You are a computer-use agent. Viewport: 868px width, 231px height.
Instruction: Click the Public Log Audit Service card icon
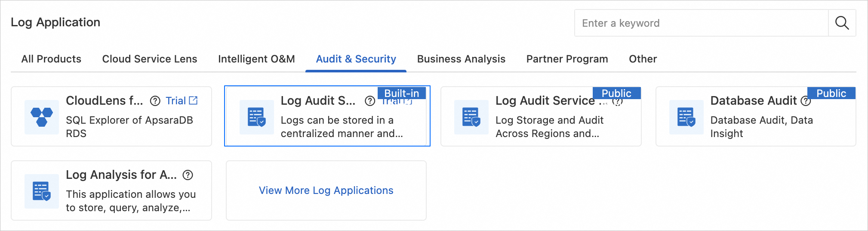tap(471, 117)
